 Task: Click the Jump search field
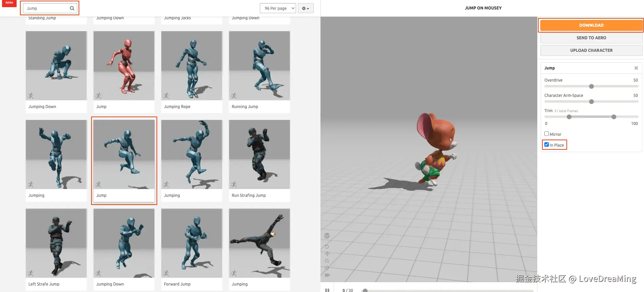49,8
